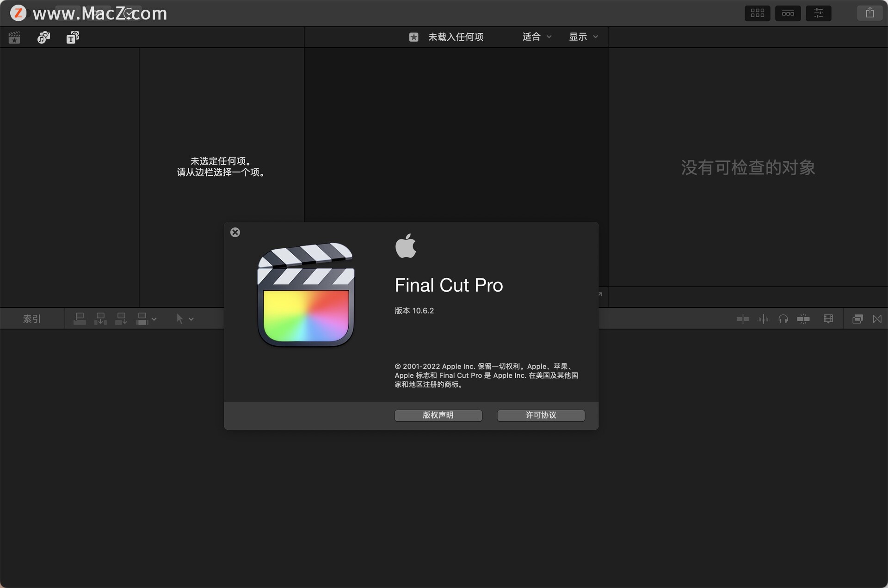Close the About Final Cut Pro dialog

(x=235, y=233)
